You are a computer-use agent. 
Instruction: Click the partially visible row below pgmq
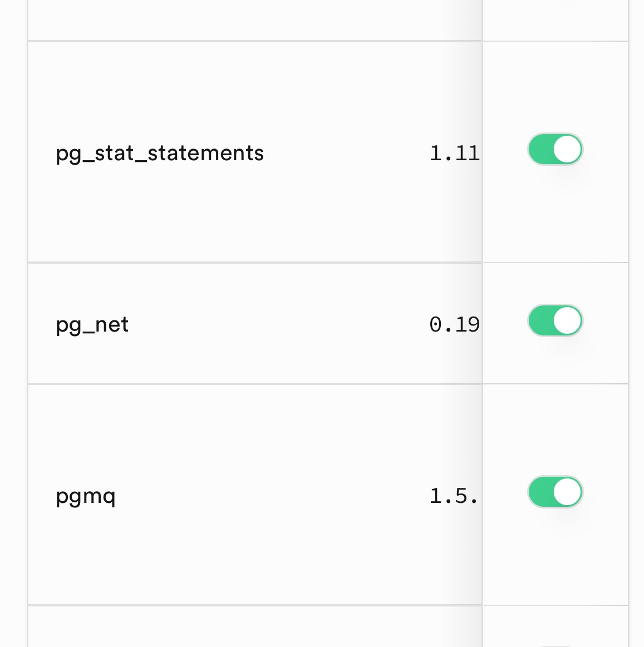254,627
